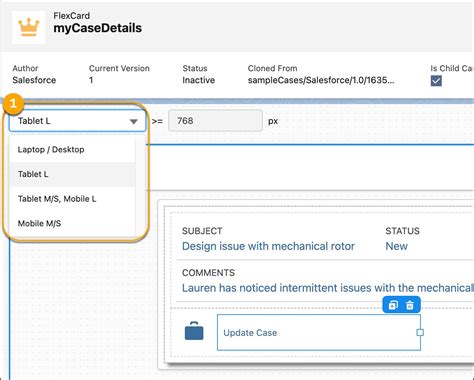This screenshot has height=380, width=474.
Task: Click the SUBJECT field label
Action: (x=202, y=231)
